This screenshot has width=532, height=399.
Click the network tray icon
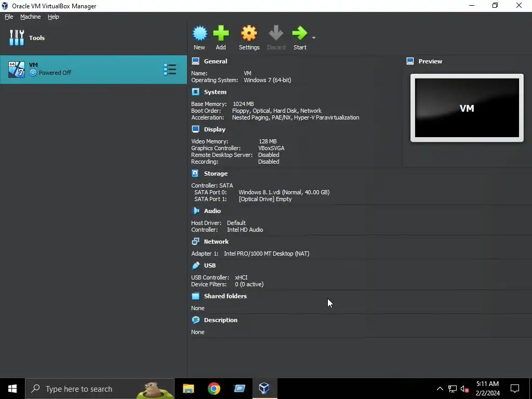click(453, 389)
